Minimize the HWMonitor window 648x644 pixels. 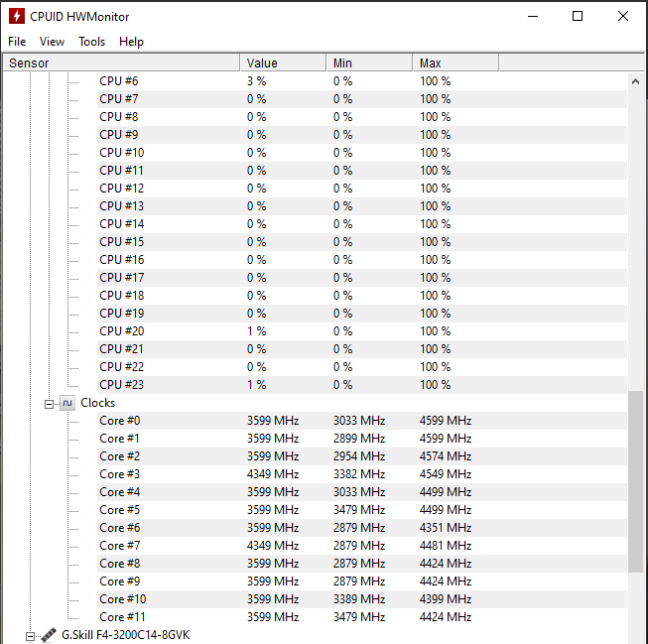click(533, 17)
